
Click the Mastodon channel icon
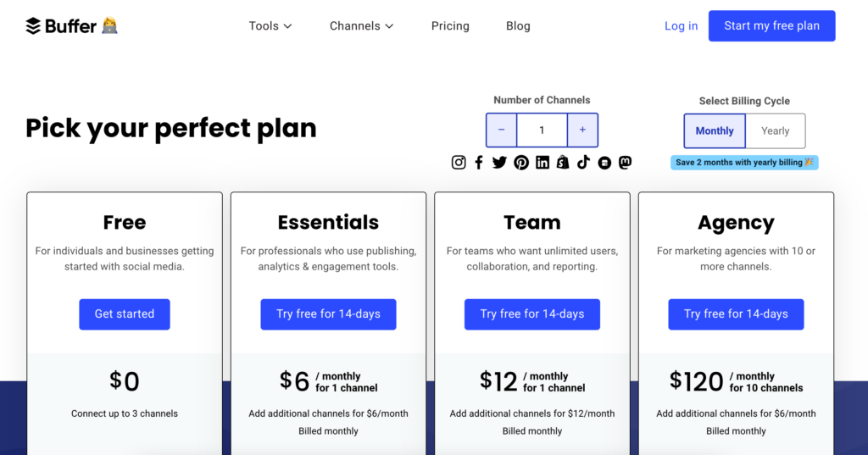625,163
